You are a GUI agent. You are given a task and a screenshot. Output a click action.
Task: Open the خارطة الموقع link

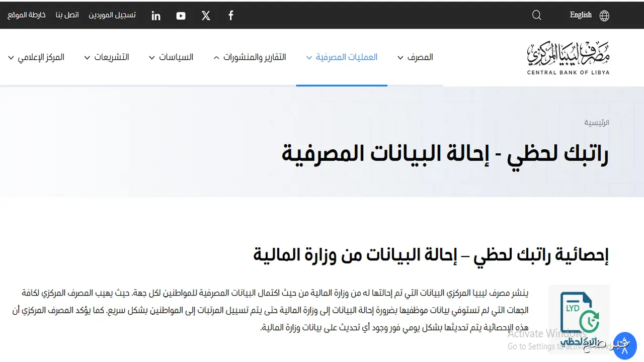coord(26,15)
